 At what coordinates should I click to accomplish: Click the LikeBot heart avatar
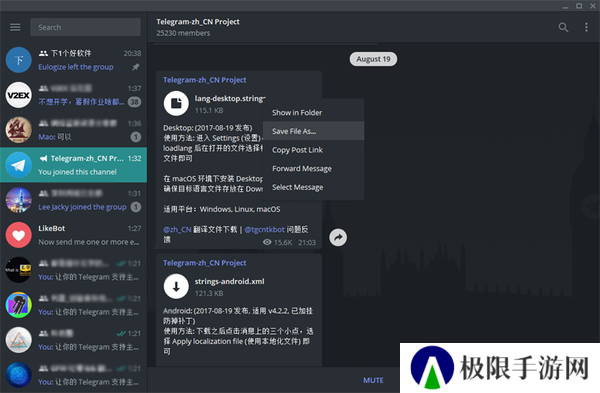[18, 235]
